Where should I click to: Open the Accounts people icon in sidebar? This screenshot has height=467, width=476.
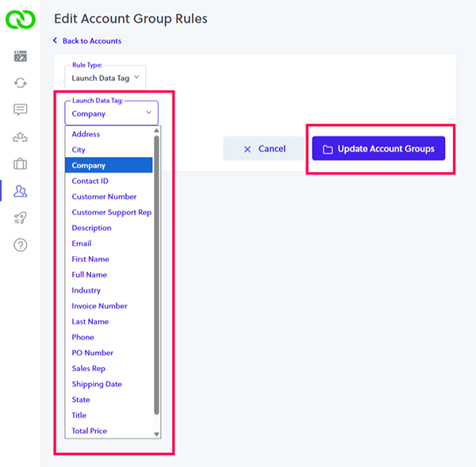[21, 191]
